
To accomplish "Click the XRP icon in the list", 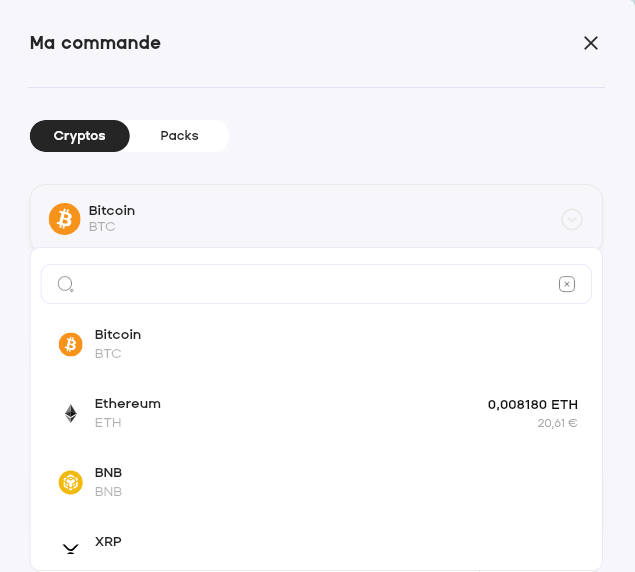I will 70,548.
